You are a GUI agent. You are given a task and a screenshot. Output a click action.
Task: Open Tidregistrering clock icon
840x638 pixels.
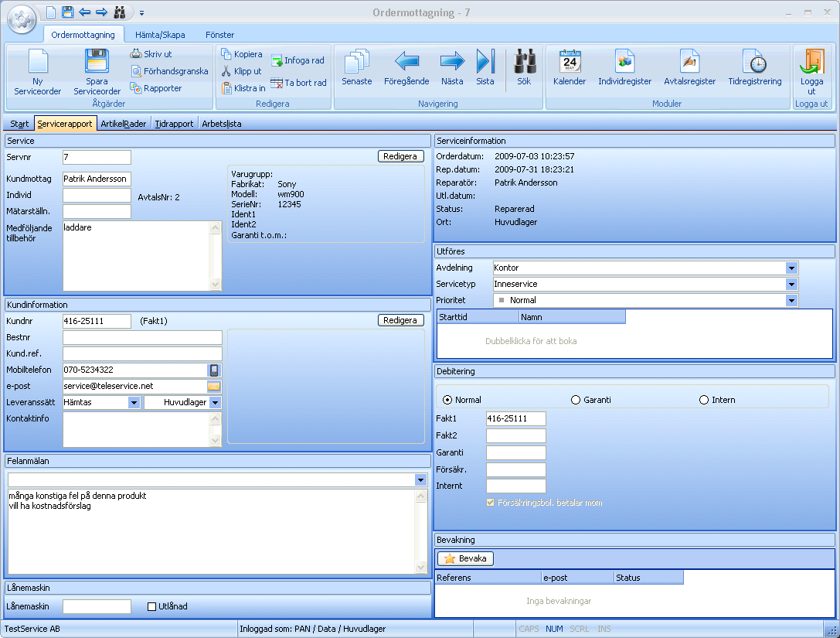pyautogui.click(x=754, y=61)
